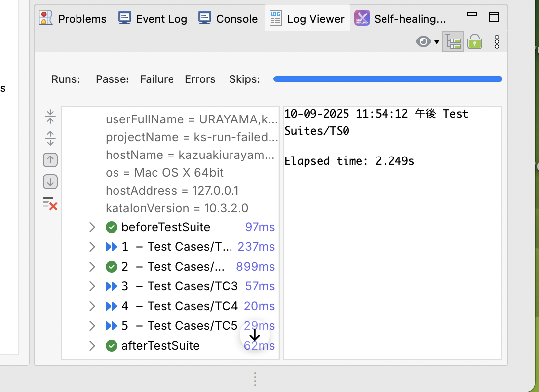Jump to the previous failure with up arrow
The width and height of the screenshot is (539, 392).
50,160
